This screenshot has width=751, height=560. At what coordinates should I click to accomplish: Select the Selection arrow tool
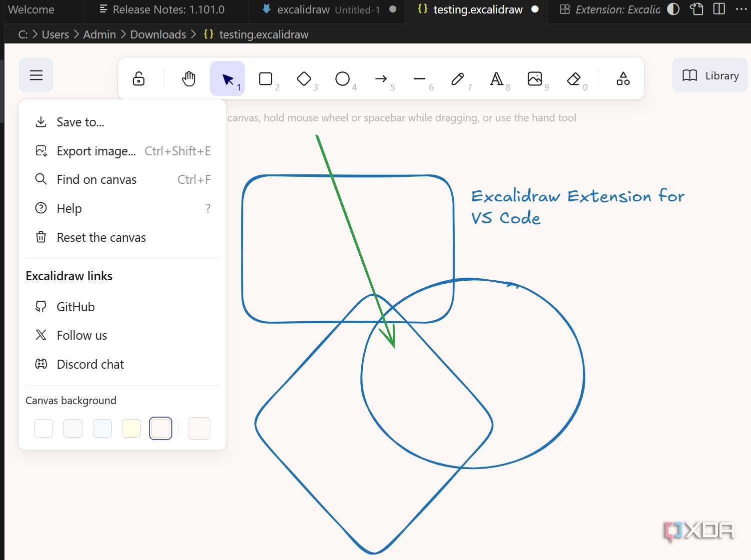pyautogui.click(x=227, y=79)
